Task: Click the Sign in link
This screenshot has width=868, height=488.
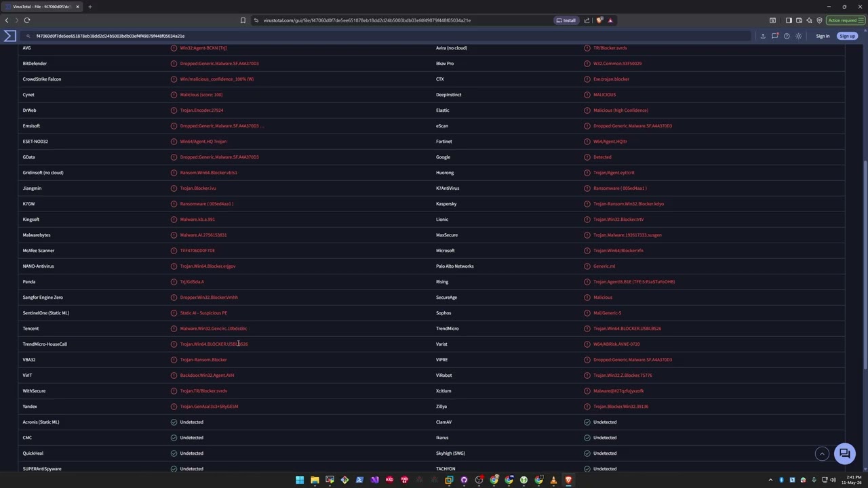Action: [823, 36]
